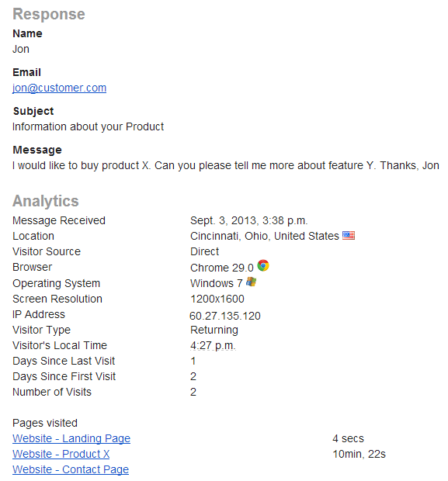The image size is (448, 481).
Task: Follow the Website - Product X link
Action: (x=61, y=454)
